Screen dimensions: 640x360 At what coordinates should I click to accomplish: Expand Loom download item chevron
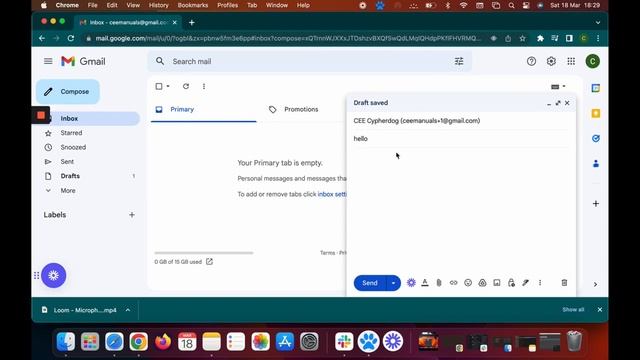(128, 310)
